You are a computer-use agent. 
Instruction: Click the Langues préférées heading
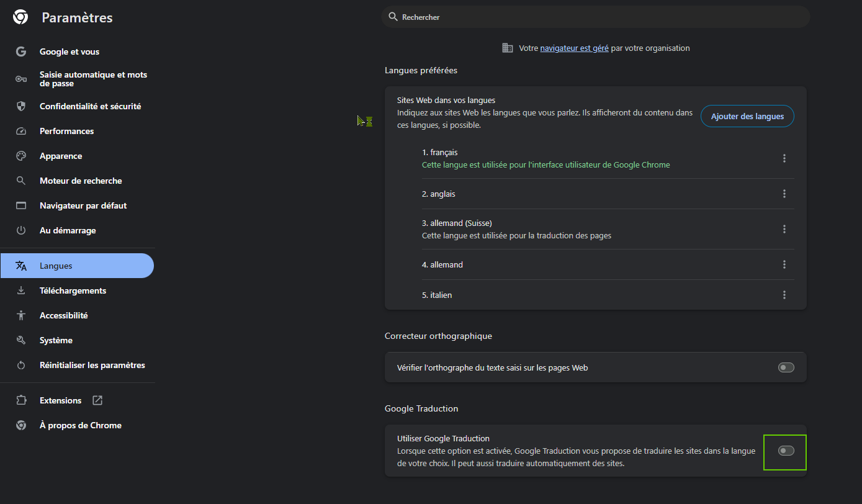pyautogui.click(x=421, y=70)
